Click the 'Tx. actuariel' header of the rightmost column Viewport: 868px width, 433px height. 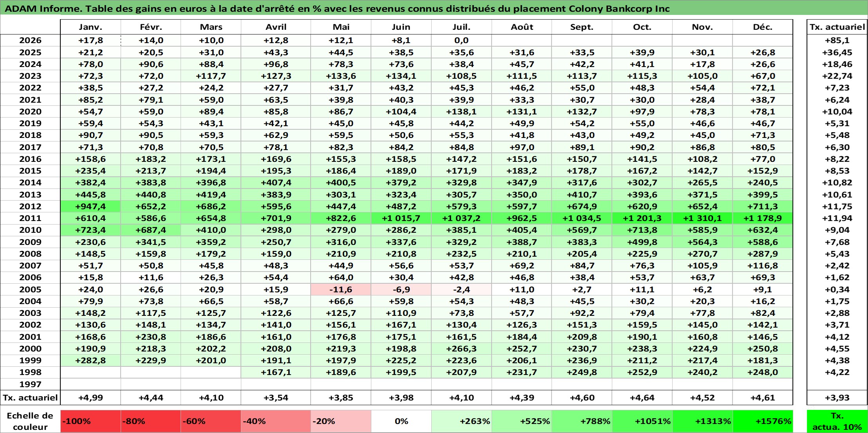point(837,27)
